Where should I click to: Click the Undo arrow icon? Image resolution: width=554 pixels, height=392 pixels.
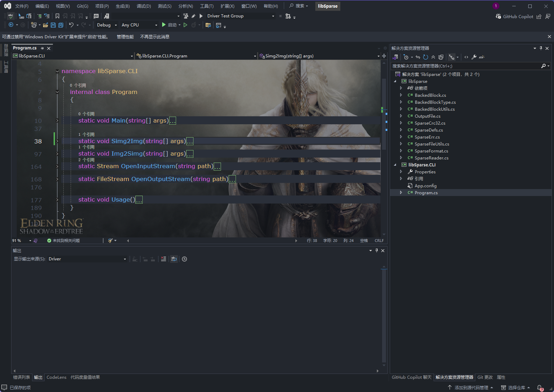click(x=71, y=25)
